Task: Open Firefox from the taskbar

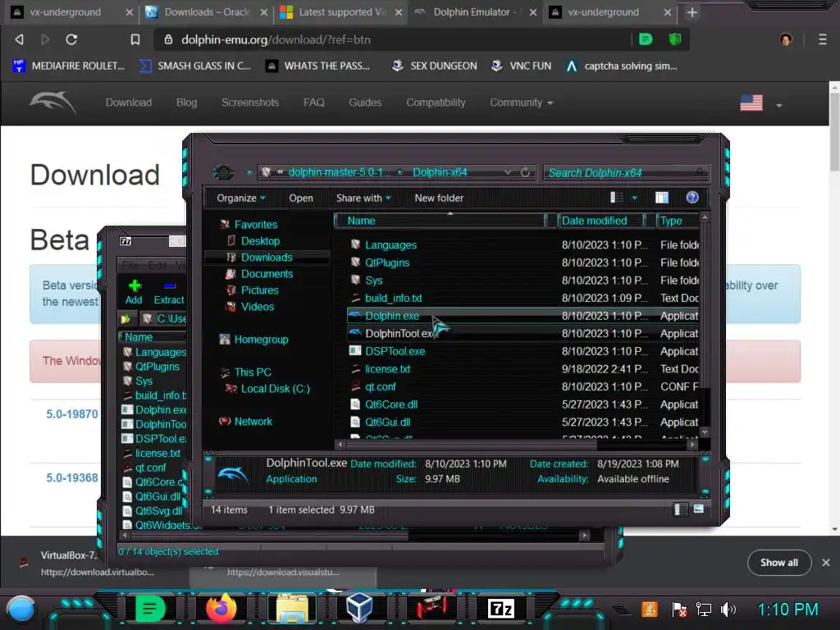Action: pos(221,608)
